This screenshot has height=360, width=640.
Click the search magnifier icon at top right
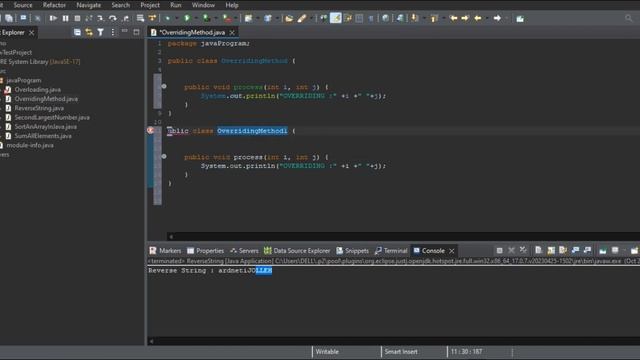tap(629, 18)
